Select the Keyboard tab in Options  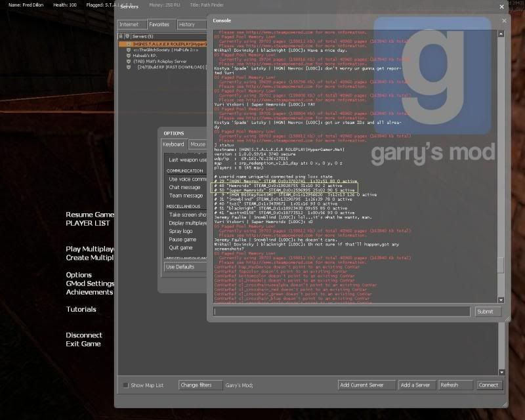click(174, 144)
